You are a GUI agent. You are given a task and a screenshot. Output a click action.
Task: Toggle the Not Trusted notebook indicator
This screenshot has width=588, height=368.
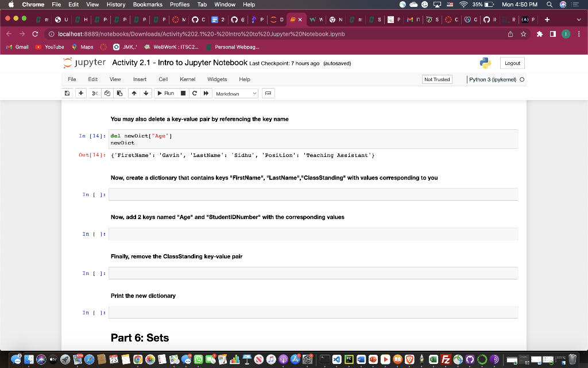tap(437, 79)
